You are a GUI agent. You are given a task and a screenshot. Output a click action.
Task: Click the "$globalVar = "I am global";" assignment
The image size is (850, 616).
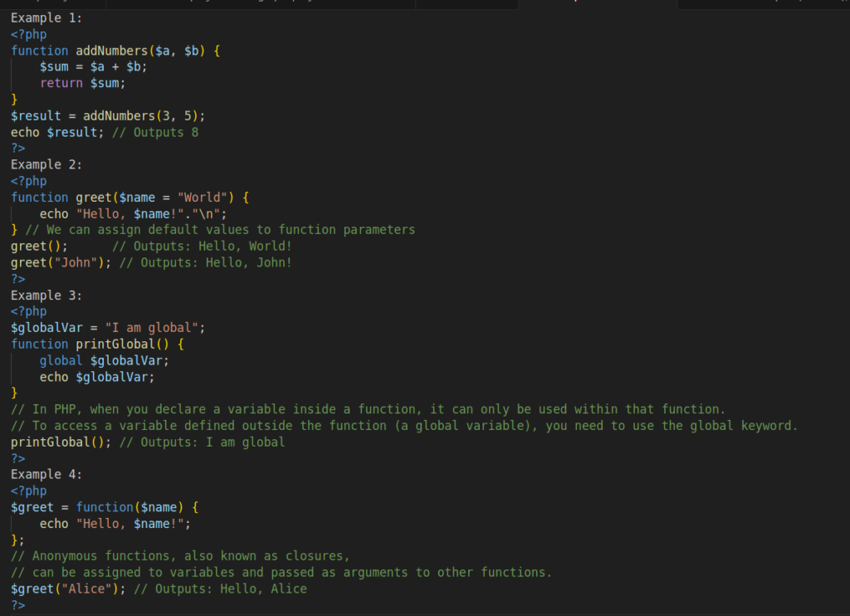pos(108,328)
